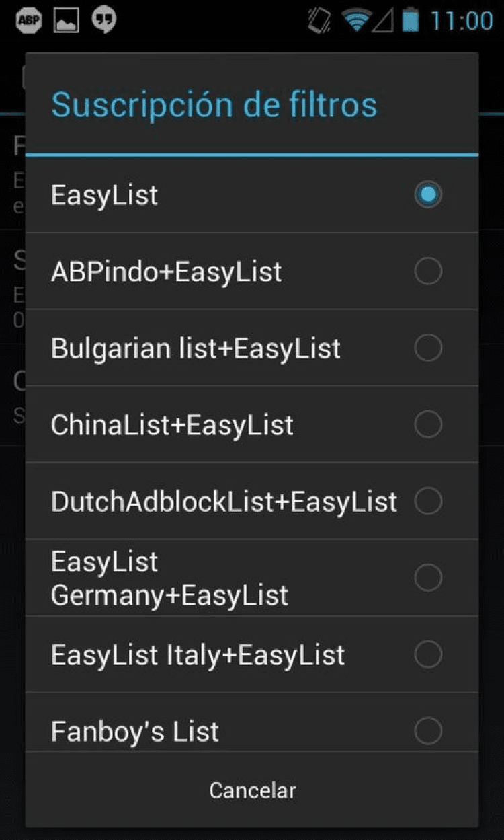
Task: Choose the EasyList Italy+EasyList radio button
Action: 428,654
